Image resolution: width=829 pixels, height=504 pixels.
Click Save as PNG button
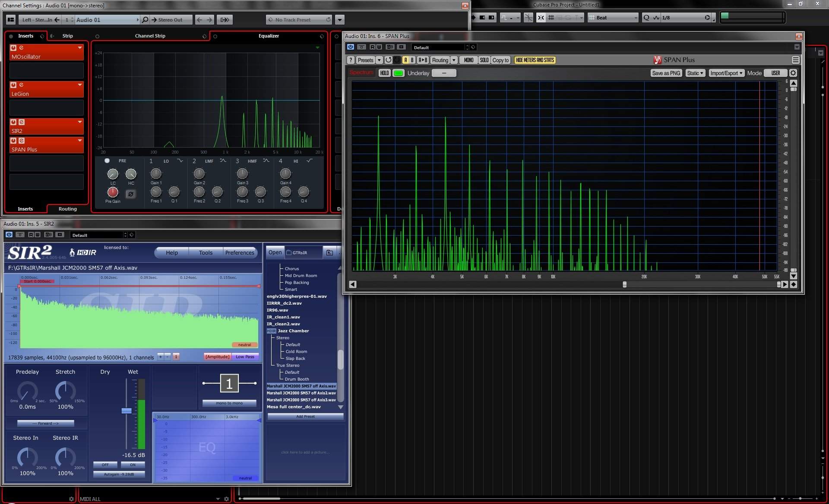click(666, 73)
